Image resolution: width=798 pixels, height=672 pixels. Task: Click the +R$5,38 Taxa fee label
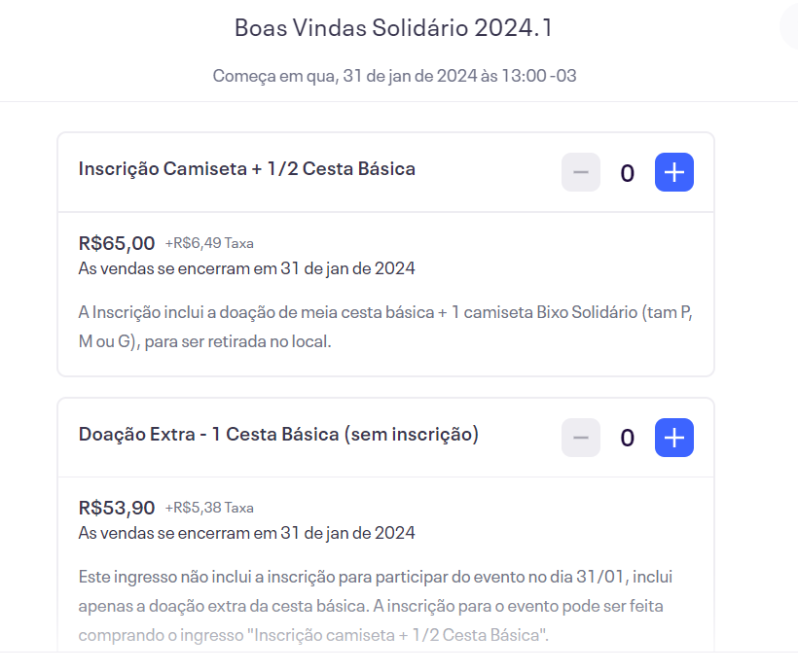tap(209, 508)
